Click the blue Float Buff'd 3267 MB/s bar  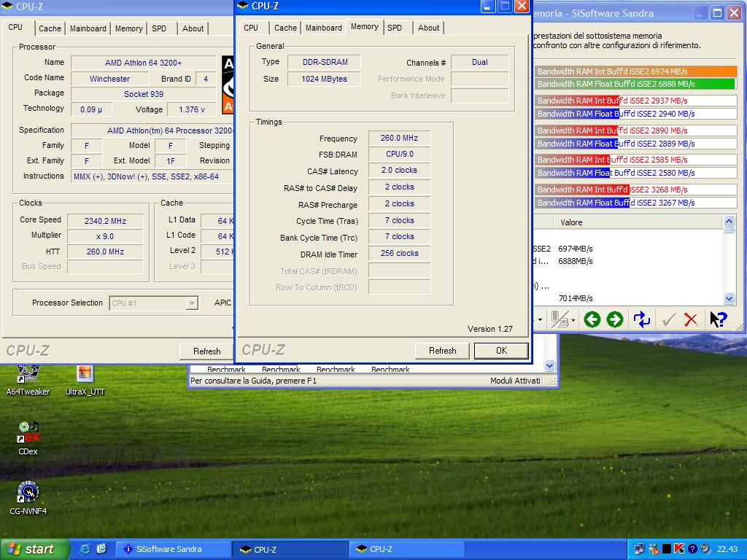[636, 203]
